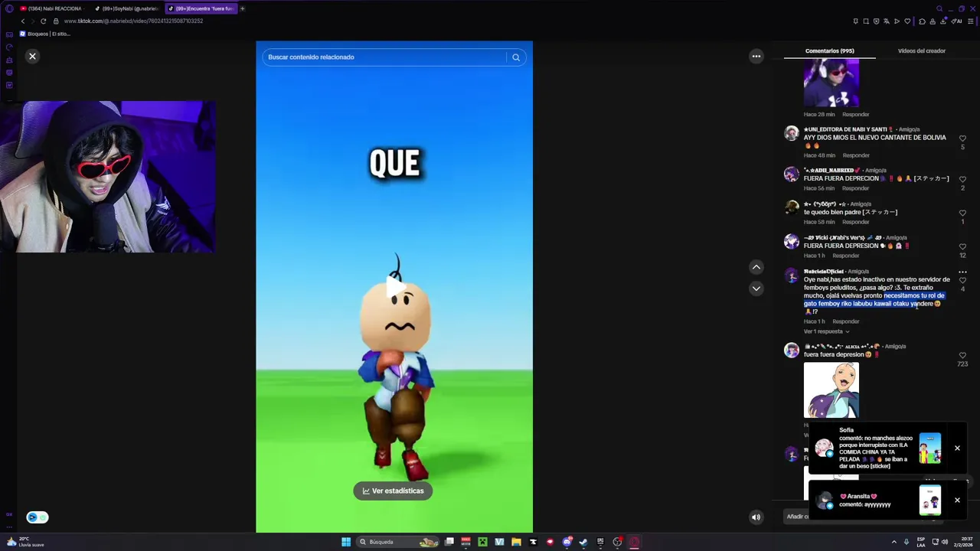Reply to the NUEVO CANTANTE DE BOLIVIA comment
The height and width of the screenshot is (551, 980).
pos(855,155)
